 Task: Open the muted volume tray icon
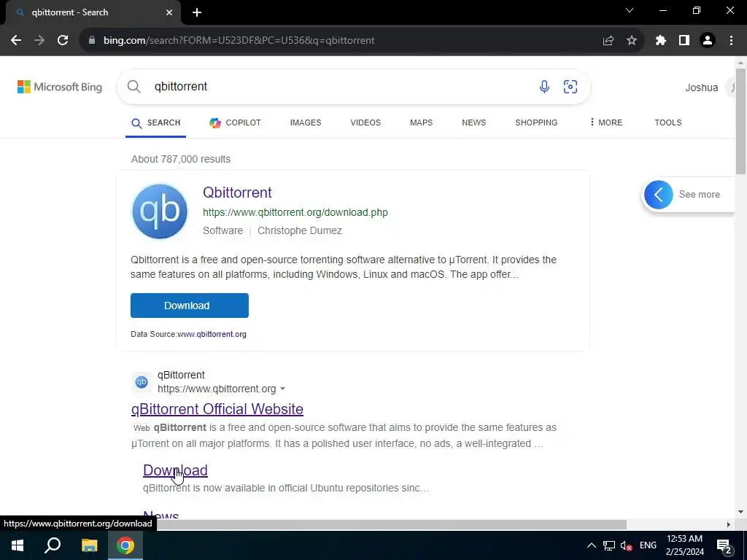click(627, 545)
